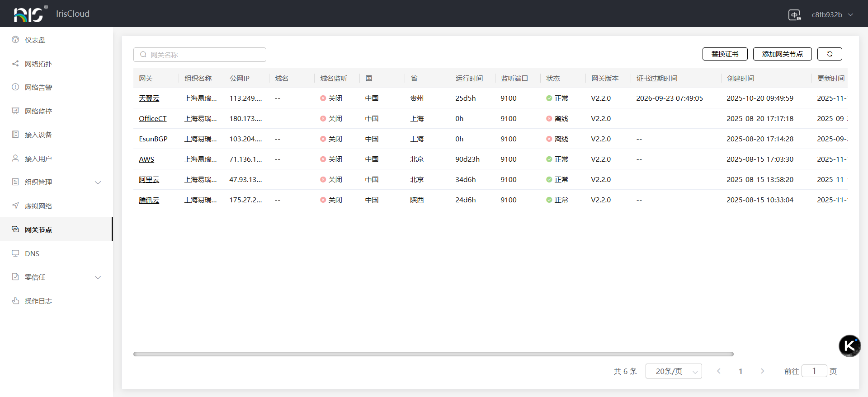This screenshot has height=397, width=868.
Task: Open the 20条/页 page size dropdown
Action: (673, 371)
